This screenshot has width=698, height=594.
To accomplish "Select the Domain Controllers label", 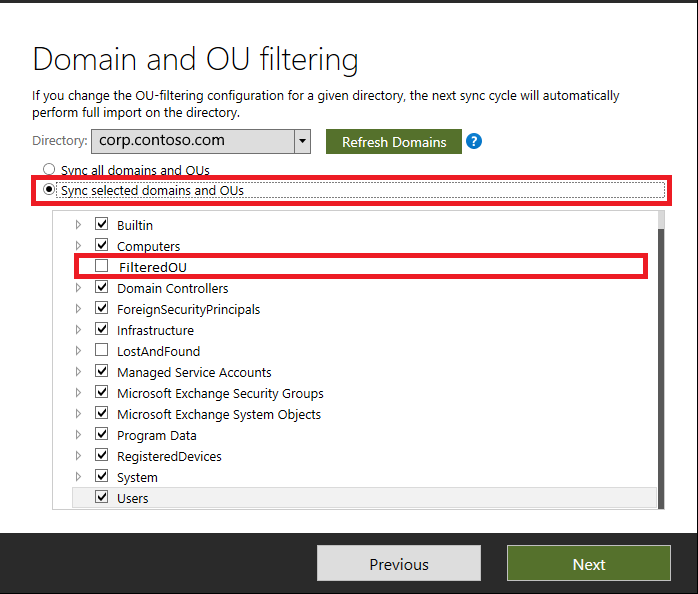I will 173,289.
